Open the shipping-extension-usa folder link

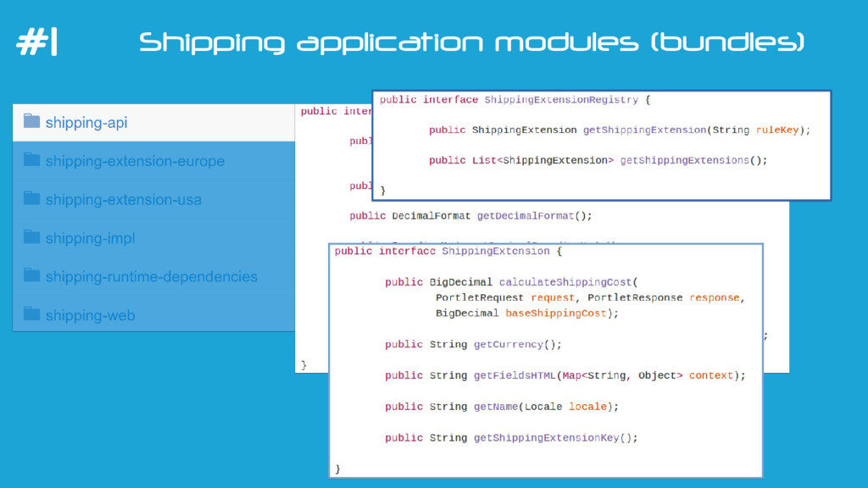coord(124,200)
